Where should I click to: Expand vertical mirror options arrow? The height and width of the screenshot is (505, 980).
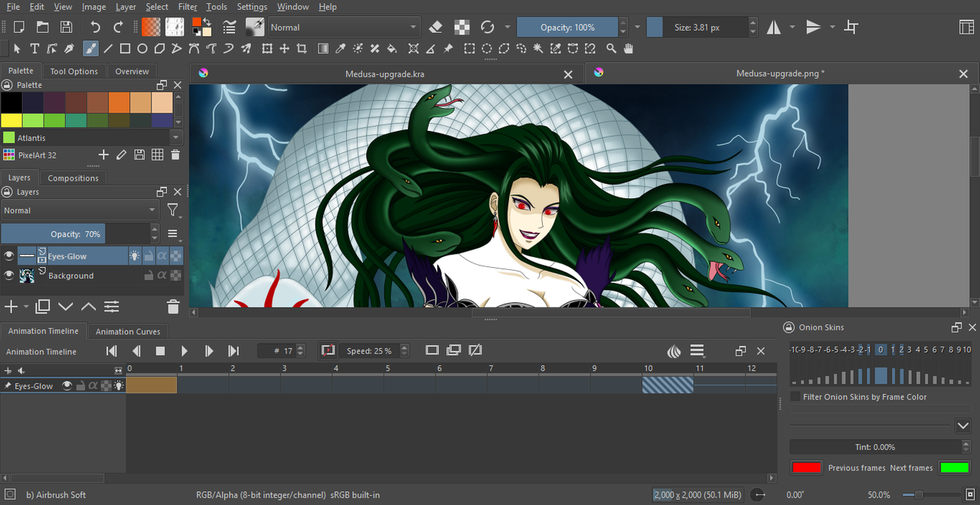tap(831, 27)
